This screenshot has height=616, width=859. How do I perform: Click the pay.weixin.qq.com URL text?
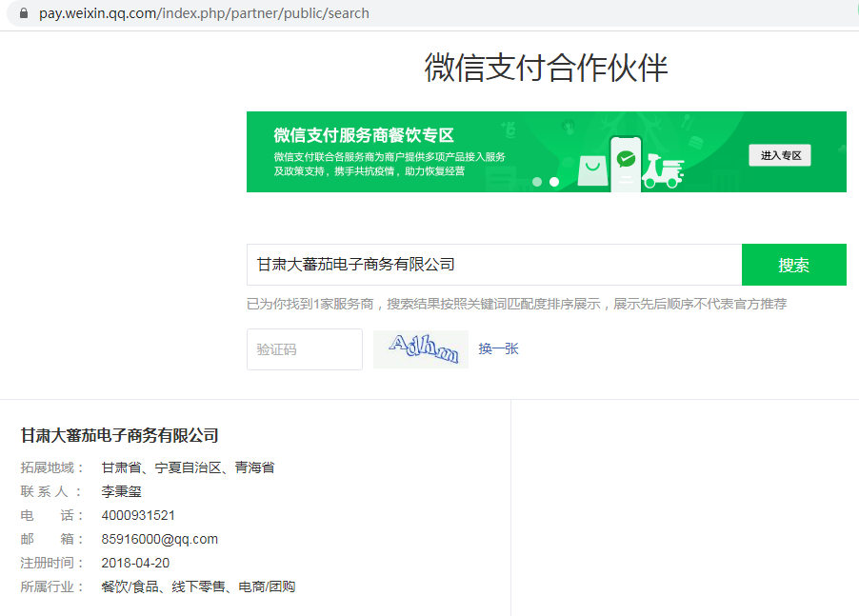click(204, 13)
